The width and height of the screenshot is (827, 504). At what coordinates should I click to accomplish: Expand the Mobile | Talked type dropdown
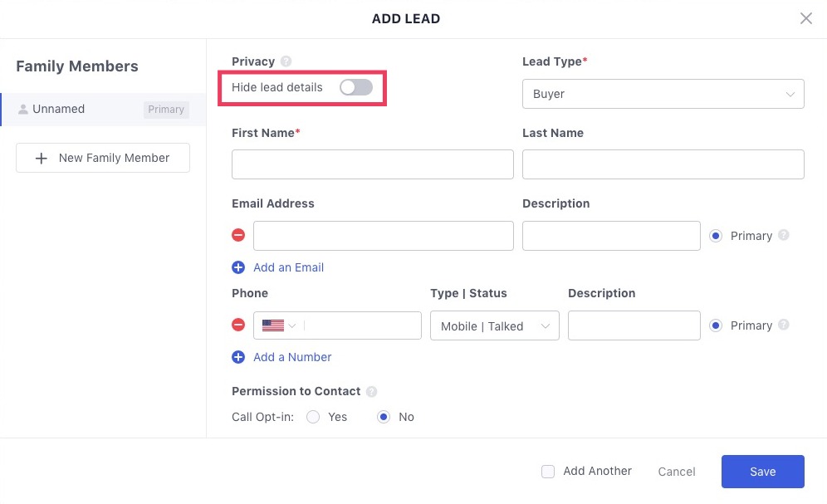point(495,325)
